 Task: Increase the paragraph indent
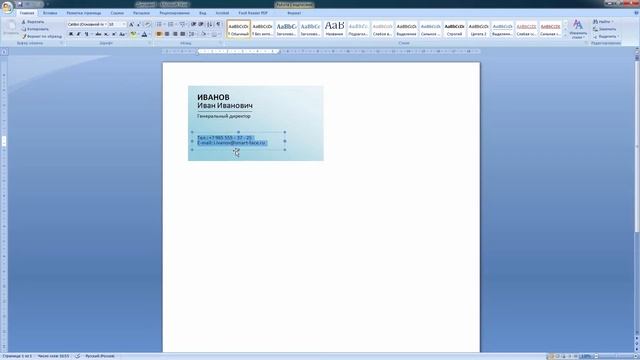pyautogui.click(x=201, y=24)
